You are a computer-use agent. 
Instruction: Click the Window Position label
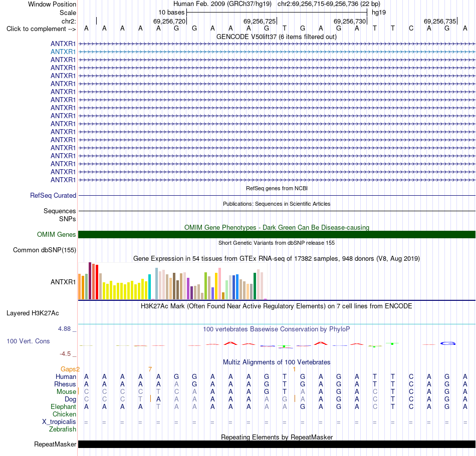pyautogui.click(x=52, y=4)
